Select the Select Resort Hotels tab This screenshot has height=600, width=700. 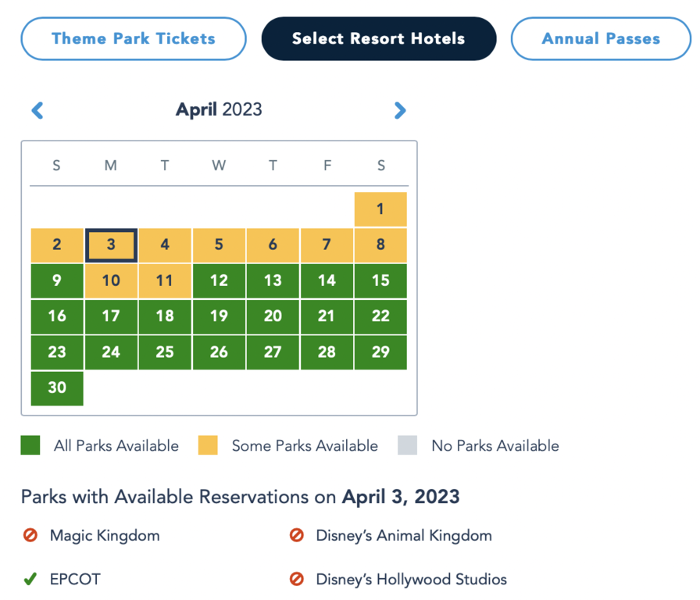coord(378,38)
